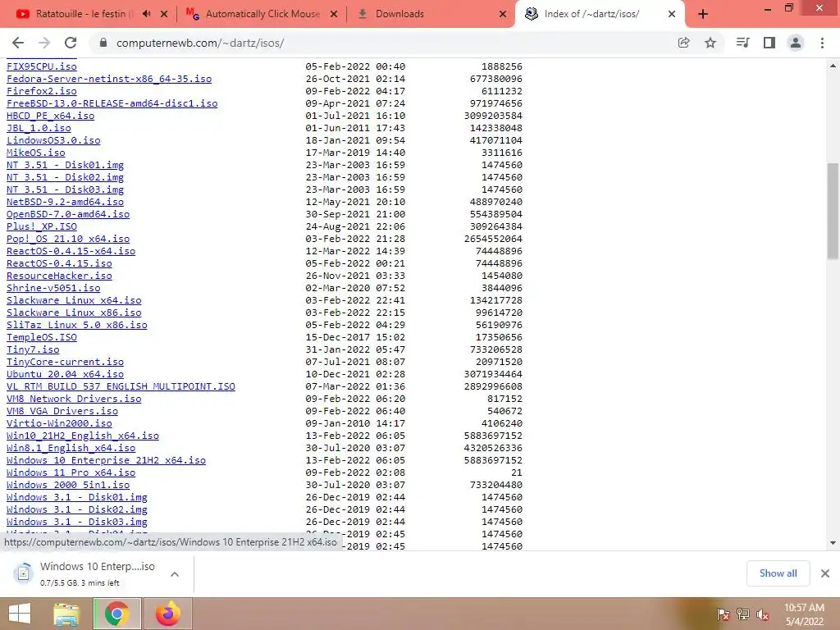Screen dimensions: 840x630
Task: Open Action Center flag tray icon
Action: click(723, 614)
